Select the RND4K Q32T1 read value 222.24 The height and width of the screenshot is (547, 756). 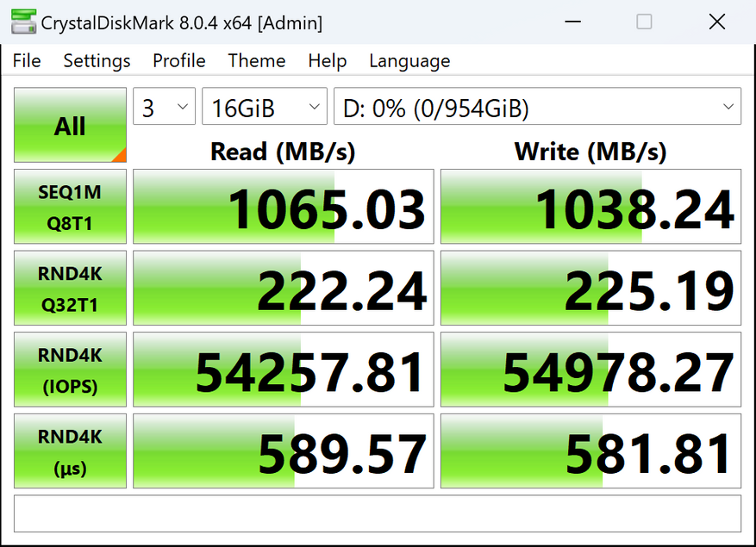(x=284, y=288)
